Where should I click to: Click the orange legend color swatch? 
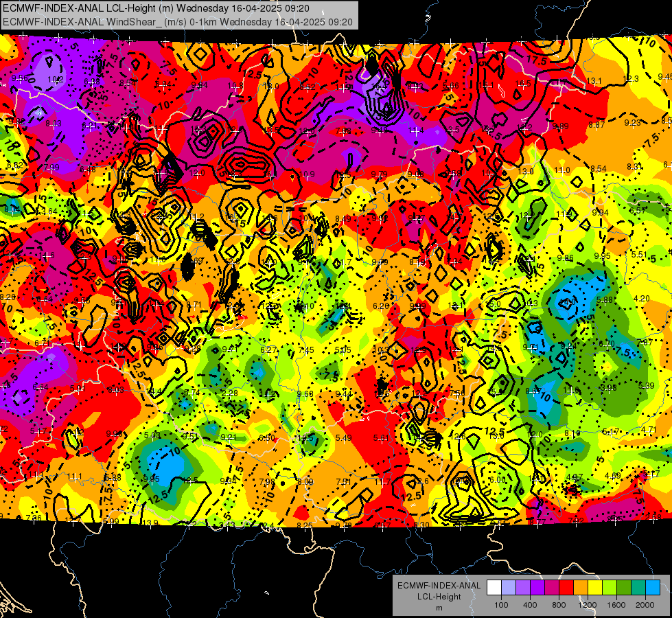click(581, 587)
